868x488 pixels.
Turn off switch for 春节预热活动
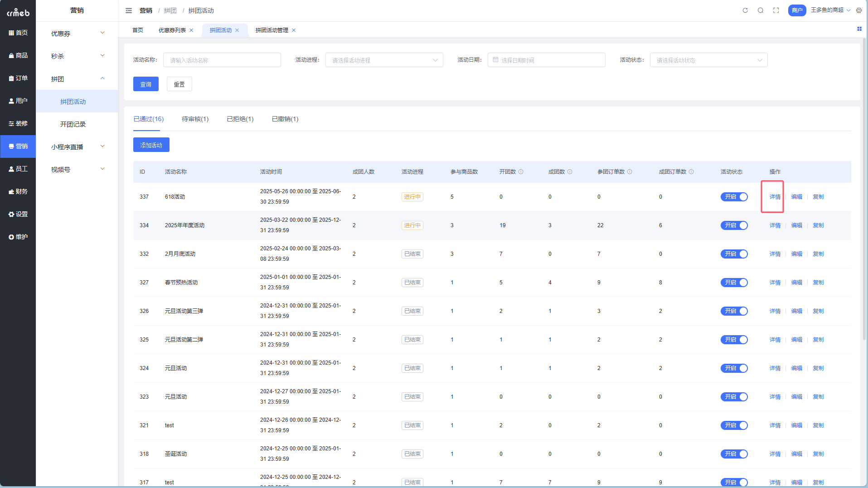tap(734, 283)
